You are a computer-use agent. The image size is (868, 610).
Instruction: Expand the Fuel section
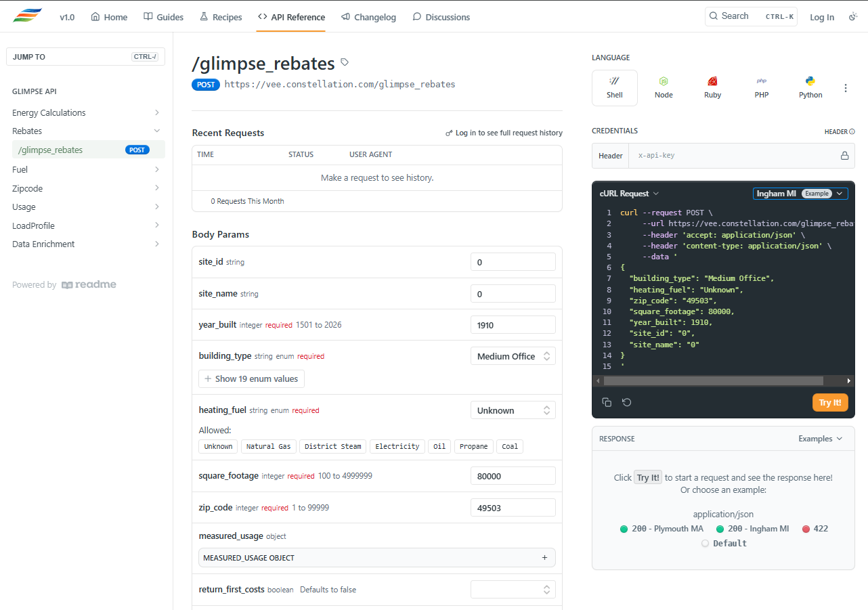[x=85, y=169]
